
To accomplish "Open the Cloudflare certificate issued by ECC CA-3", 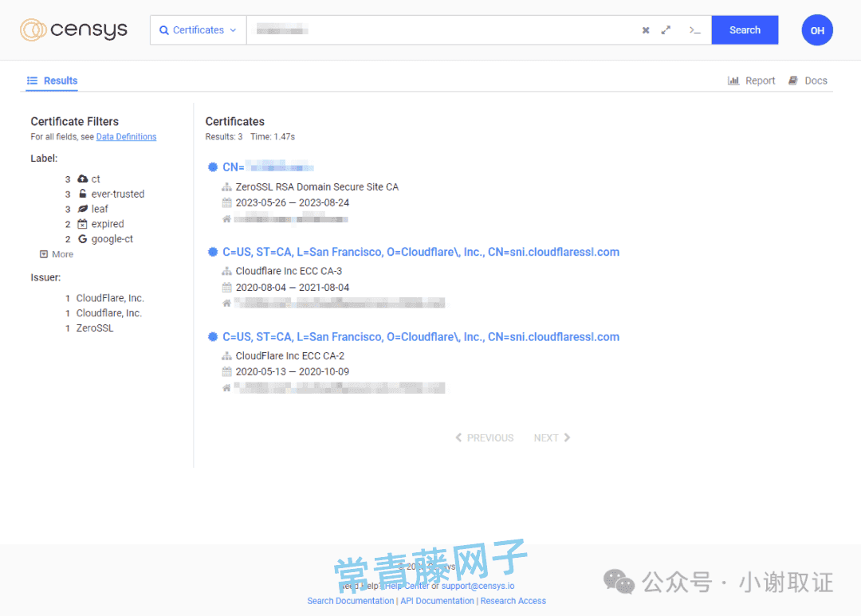I will click(421, 252).
